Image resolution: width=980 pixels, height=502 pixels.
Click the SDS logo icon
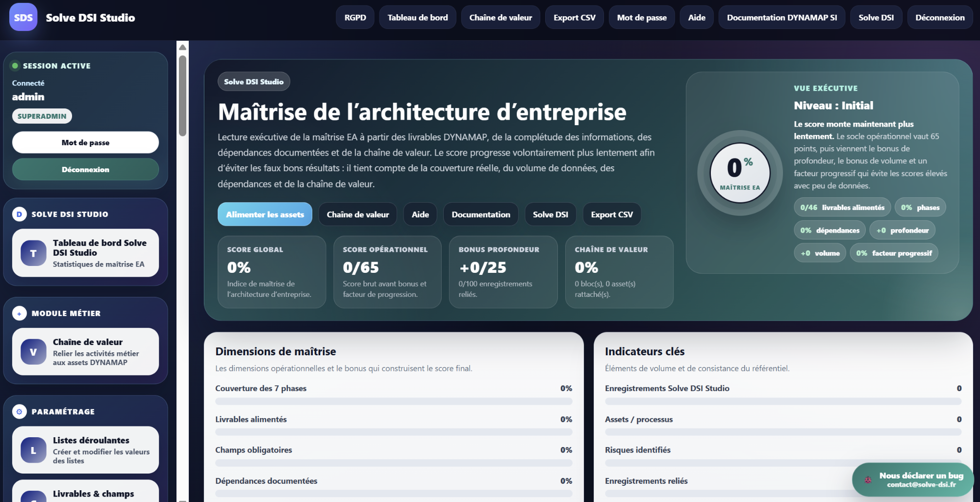click(x=23, y=17)
